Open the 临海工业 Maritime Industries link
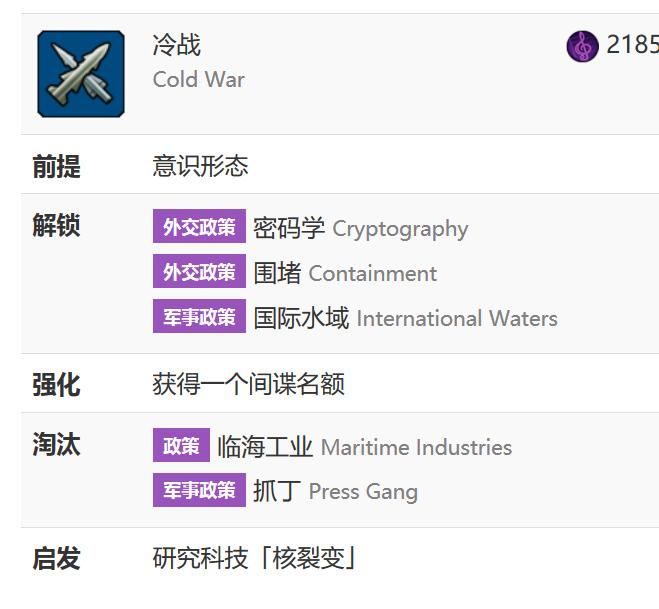Screen dimensions: 659x609 pyautogui.click(x=364, y=447)
